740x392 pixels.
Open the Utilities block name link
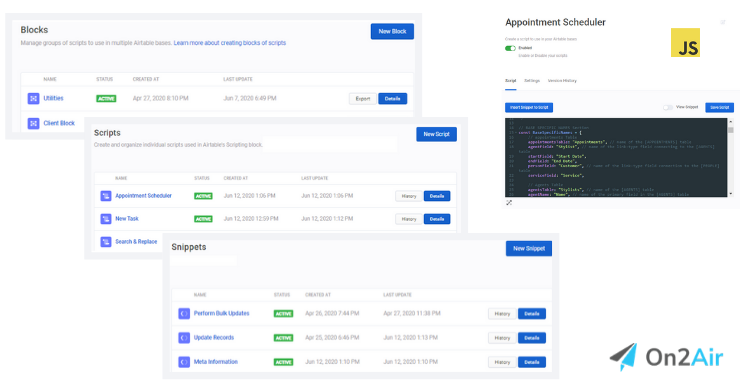point(53,98)
